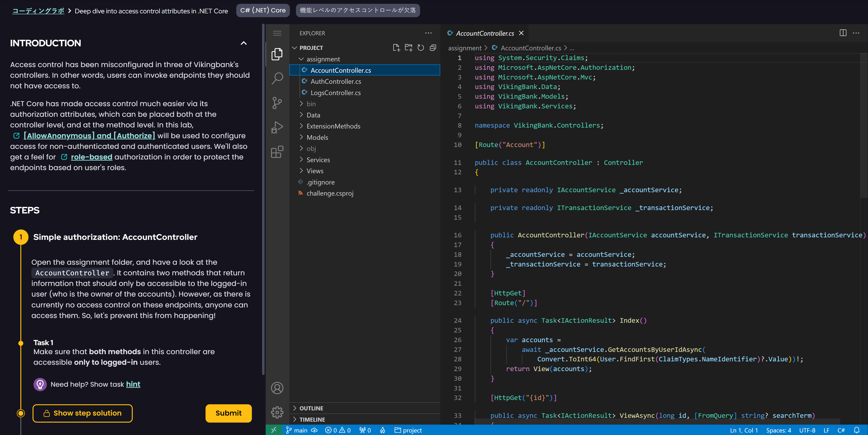The image size is (868, 435).
Task: Click the assignment breadcrumb in editor
Action: click(464, 48)
